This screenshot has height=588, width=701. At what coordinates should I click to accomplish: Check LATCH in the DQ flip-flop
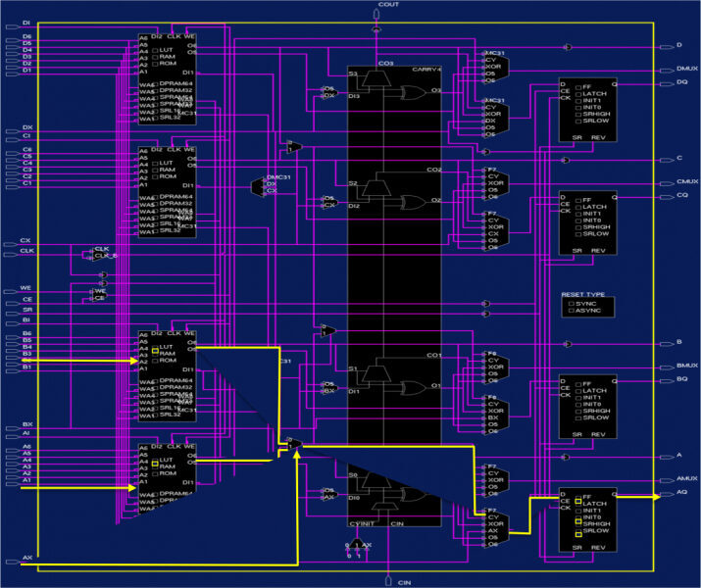point(579,94)
